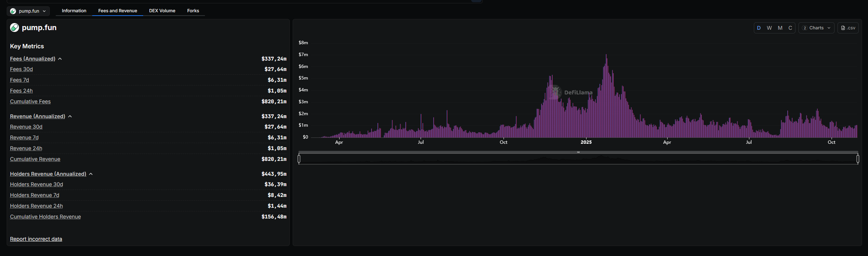Open the DEX Volume tab
The height and width of the screenshot is (256, 868).
click(162, 11)
